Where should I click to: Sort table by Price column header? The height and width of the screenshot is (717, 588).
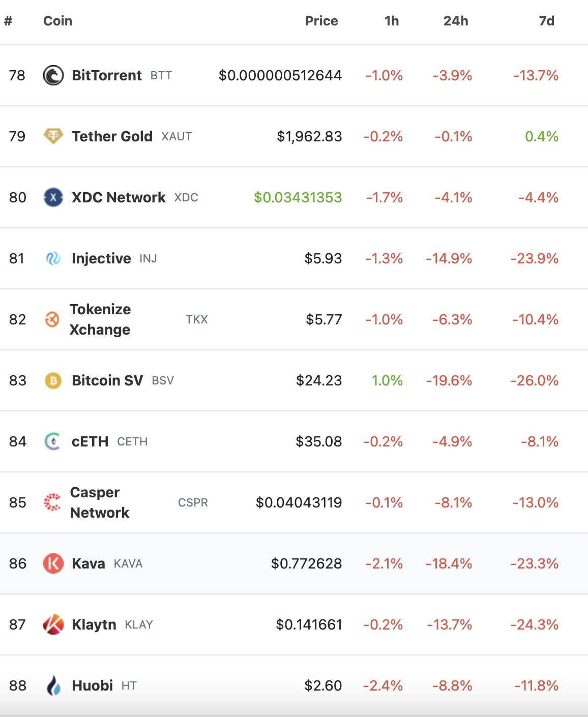pyautogui.click(x=321, y=21)
